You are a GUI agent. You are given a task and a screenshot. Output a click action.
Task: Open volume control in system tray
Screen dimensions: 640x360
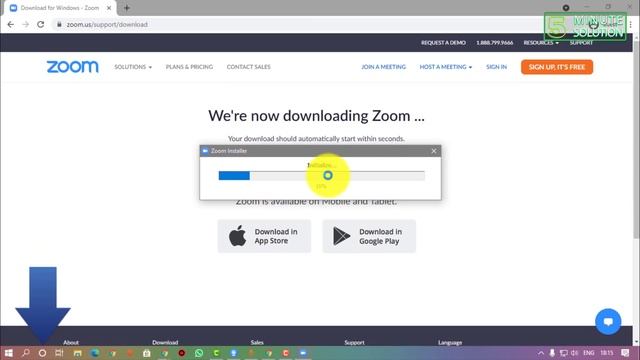point(575,353)
